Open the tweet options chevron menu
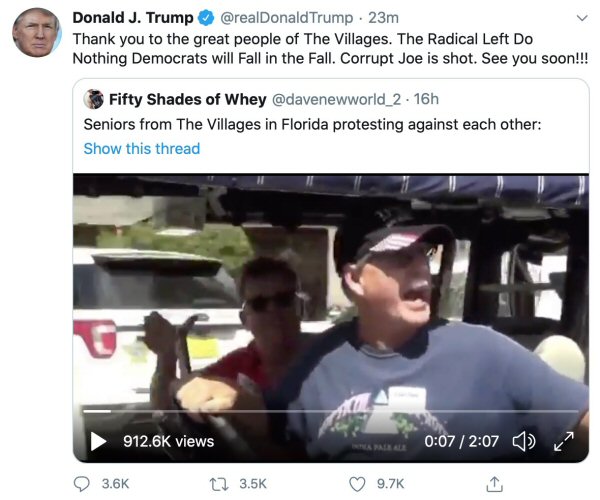The width and height of the screenshot is (600, 500). pyautogui.click(x=582, y=18)
